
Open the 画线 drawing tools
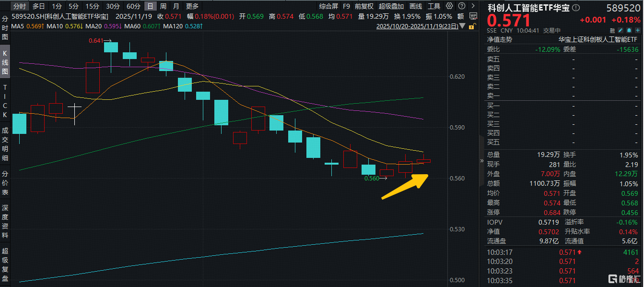click(x=416, y=6)
